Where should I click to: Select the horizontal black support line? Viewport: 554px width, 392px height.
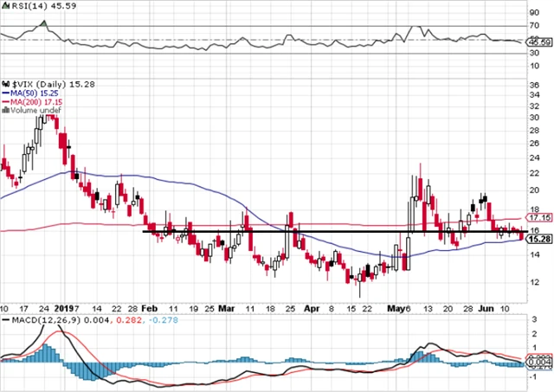point(329,232)
